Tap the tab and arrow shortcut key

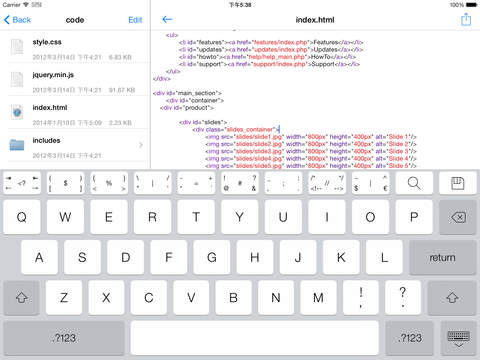(22, 183)
